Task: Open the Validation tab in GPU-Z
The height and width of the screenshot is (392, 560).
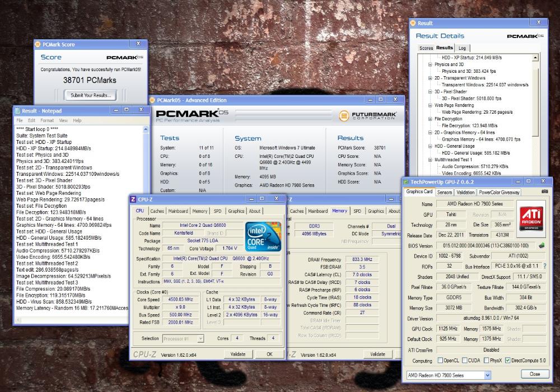Action: tap(465, 192)
